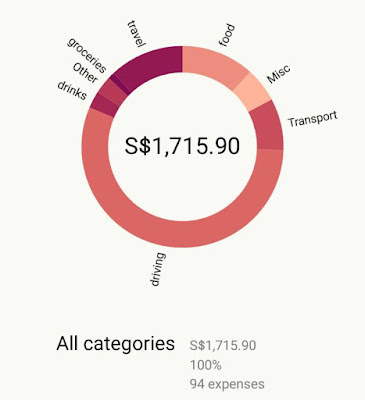Choose the Misc chart segment

click(x=252, y=91)
